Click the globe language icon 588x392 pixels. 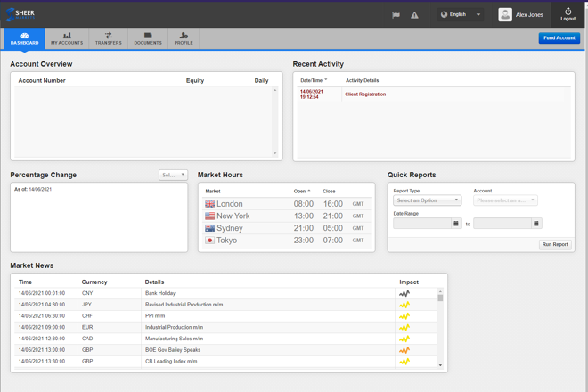(444, 14)
